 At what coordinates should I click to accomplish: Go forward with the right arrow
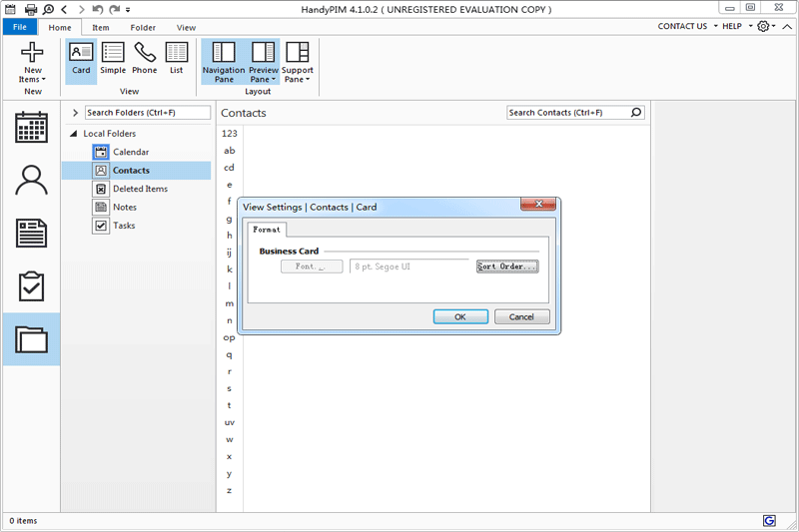pyautogui.click(x=81, y=9)
